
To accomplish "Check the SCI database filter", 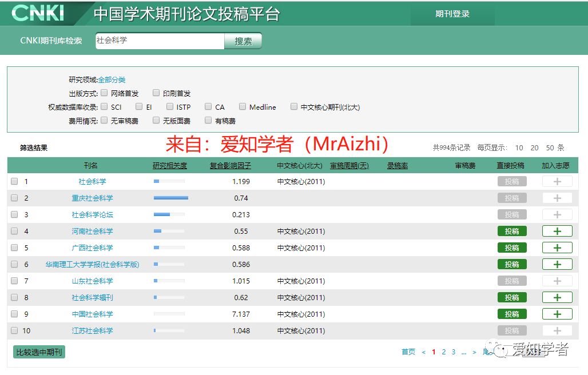I will (x=104, y=106).
